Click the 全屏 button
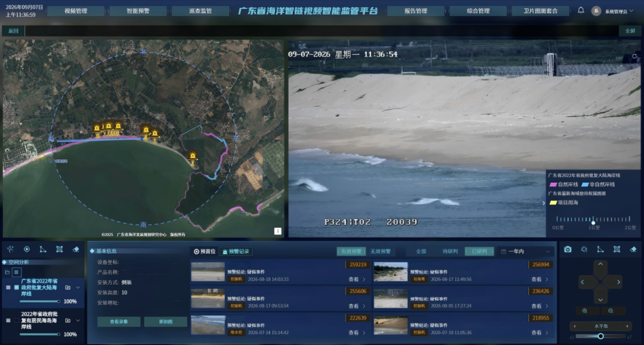This screenshot has width=644, height=345. click(630, 31)
